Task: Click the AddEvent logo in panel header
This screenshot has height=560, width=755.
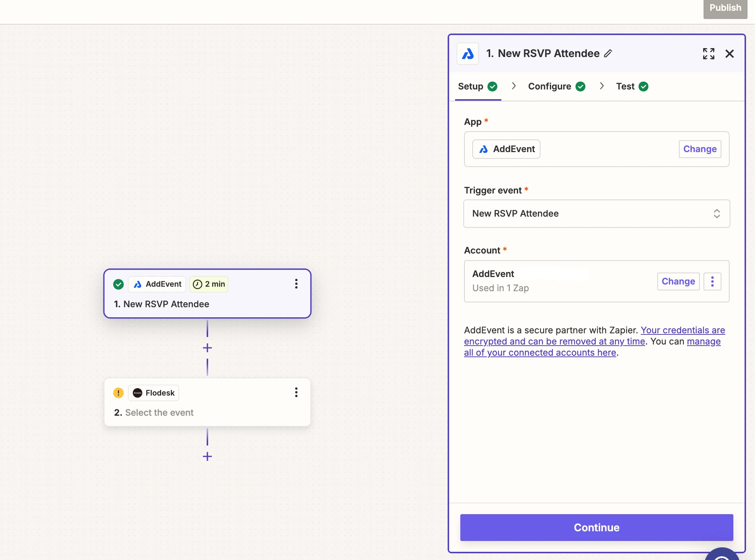Action: 468,54
